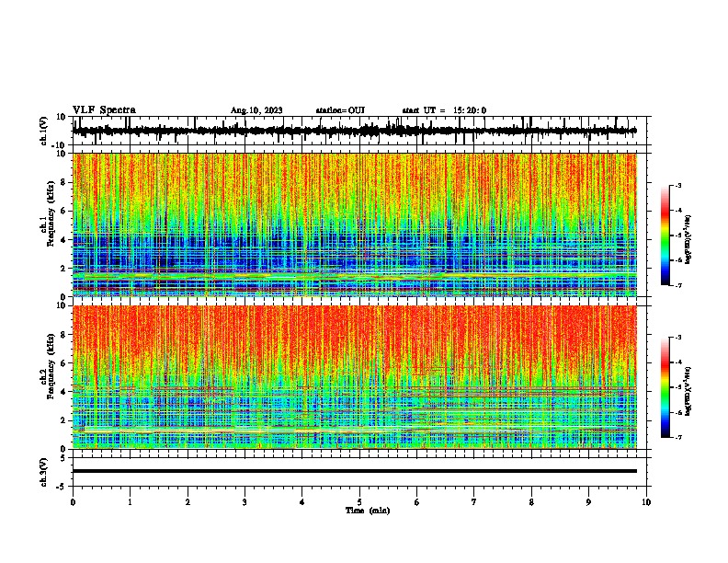
Task: Click the log(PSD) label next to lower colorbar
Action: click(x=688, y=391)
